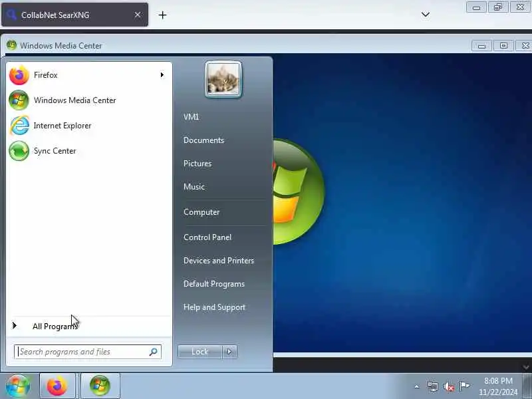
Task: Open Firefox from the Start menu list
Action: click(x=89, y=75)
